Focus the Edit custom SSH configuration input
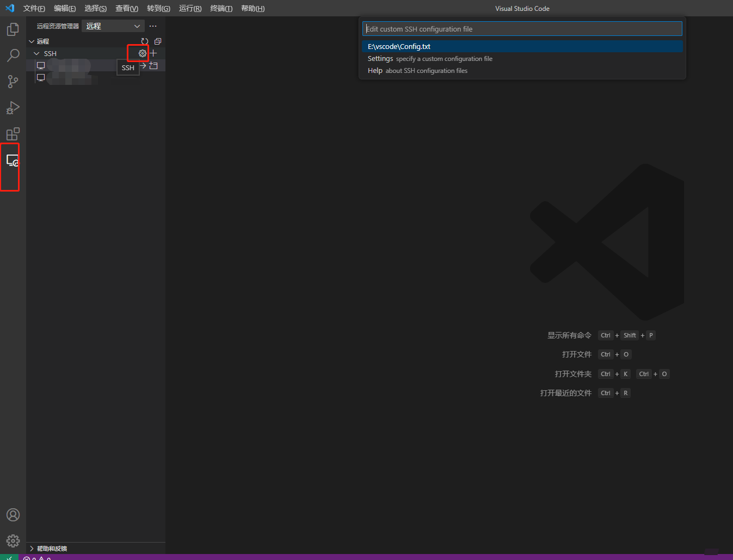This screenshot has height=560, width=733. 522,29
